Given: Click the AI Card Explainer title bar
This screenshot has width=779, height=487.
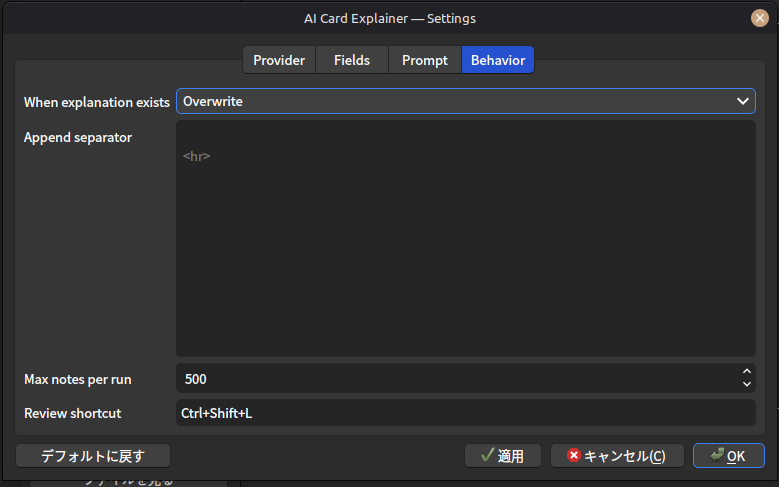Looking at the screenshot, I should (x=390, y=18).
